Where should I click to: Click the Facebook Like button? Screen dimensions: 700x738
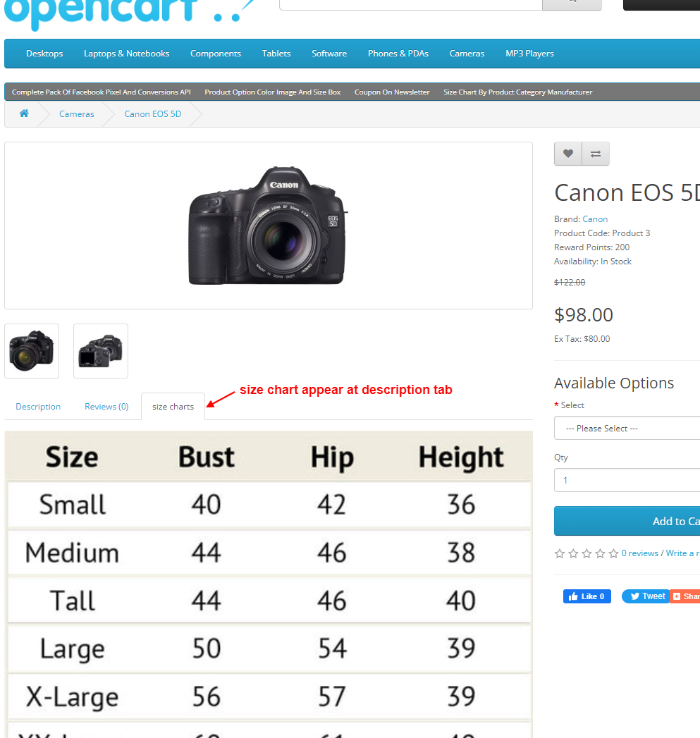coord(587,596)
